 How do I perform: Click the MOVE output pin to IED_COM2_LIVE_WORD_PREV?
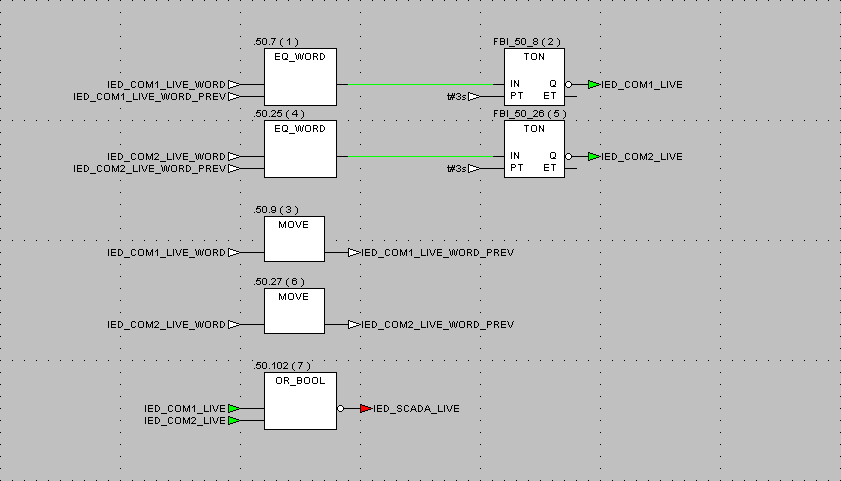[x=354, y=324]
